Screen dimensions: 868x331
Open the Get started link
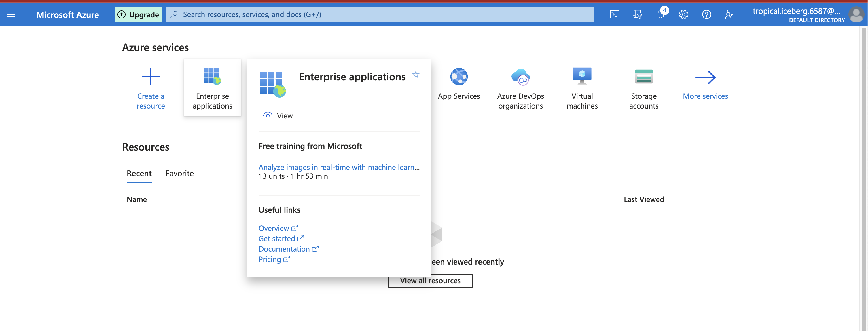click(281, 239)
